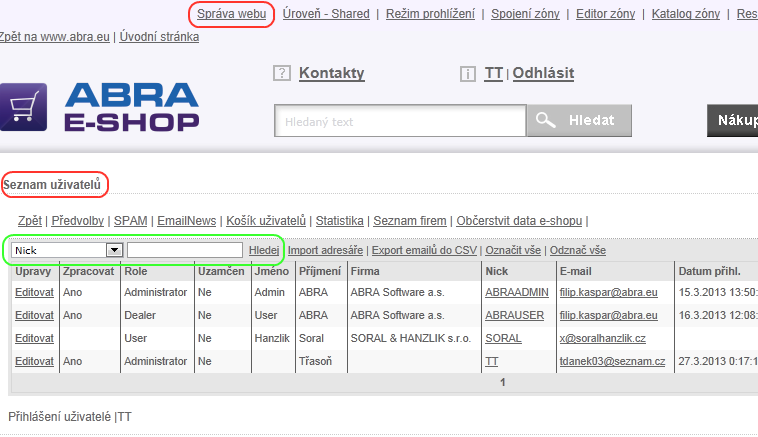Click the Uzamčen column header
Viewport: 758px width, 437px height.
221,271
